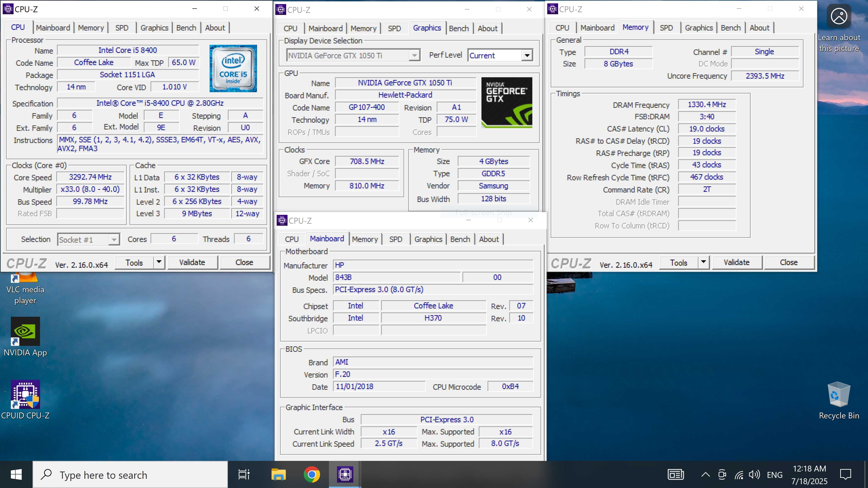This screenshot has height=488, width=868.
Task: Click Tools button in CPU window
Action: click(x=134, y=262)
